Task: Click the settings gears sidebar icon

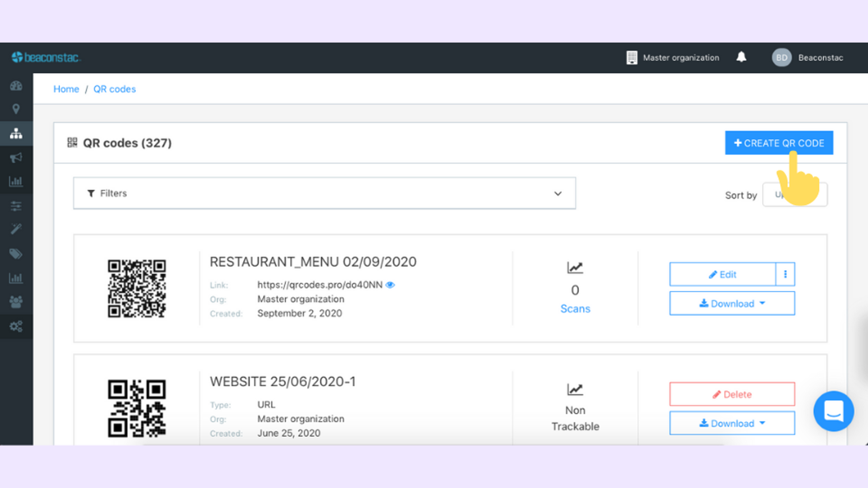Action: coord(16,326)
